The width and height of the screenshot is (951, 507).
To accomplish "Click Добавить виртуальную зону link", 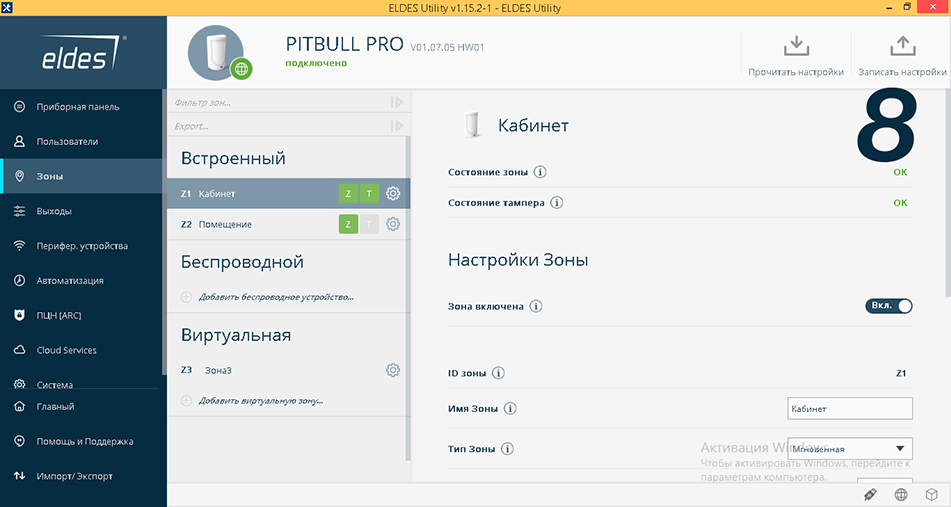I will (261, 400).
